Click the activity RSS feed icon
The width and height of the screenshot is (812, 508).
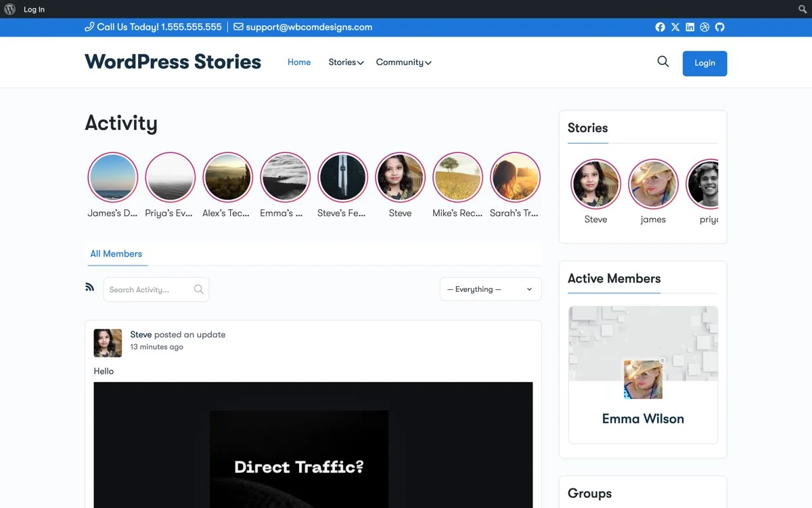(89, 287)
